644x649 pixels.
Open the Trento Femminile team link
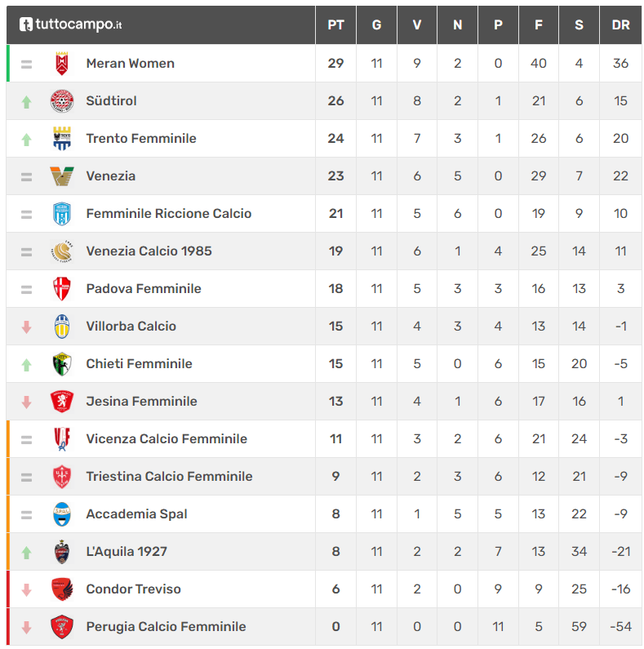click(141, 139)
